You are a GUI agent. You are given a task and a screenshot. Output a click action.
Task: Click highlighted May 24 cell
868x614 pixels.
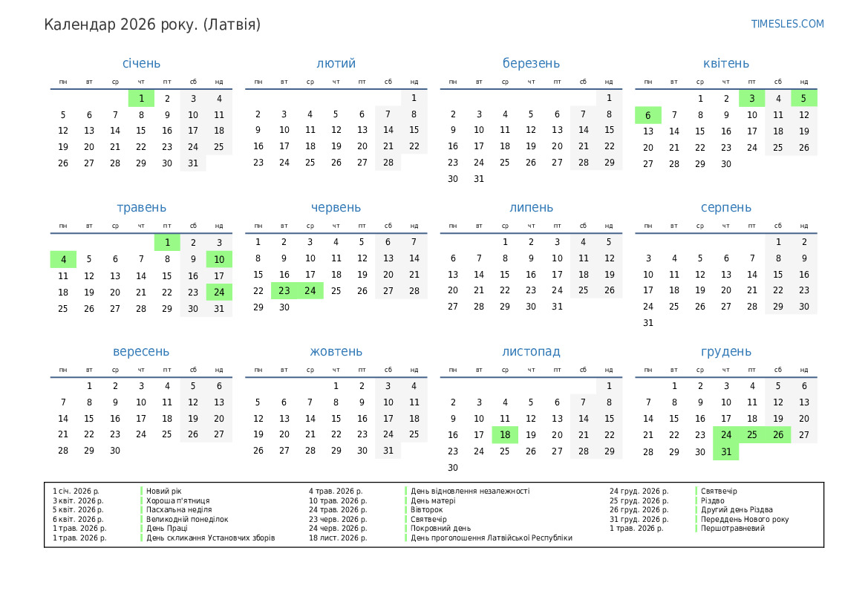click(219, 292)
